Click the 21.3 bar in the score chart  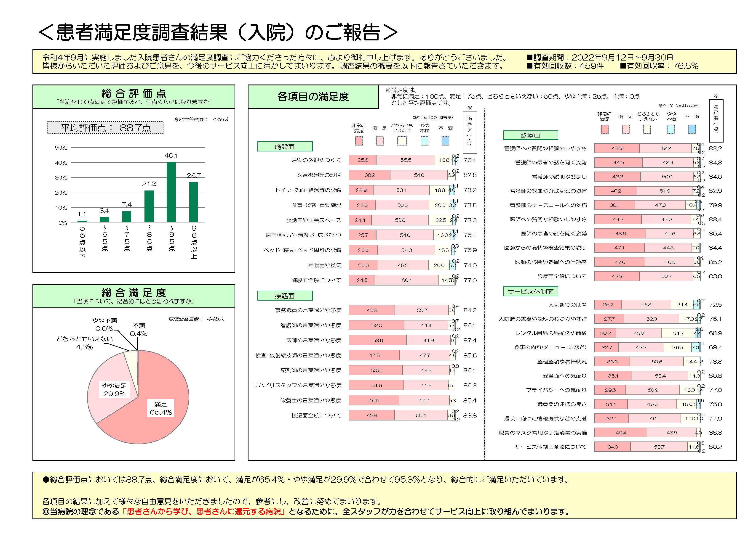pyautogui.click(x=149, y=206)
